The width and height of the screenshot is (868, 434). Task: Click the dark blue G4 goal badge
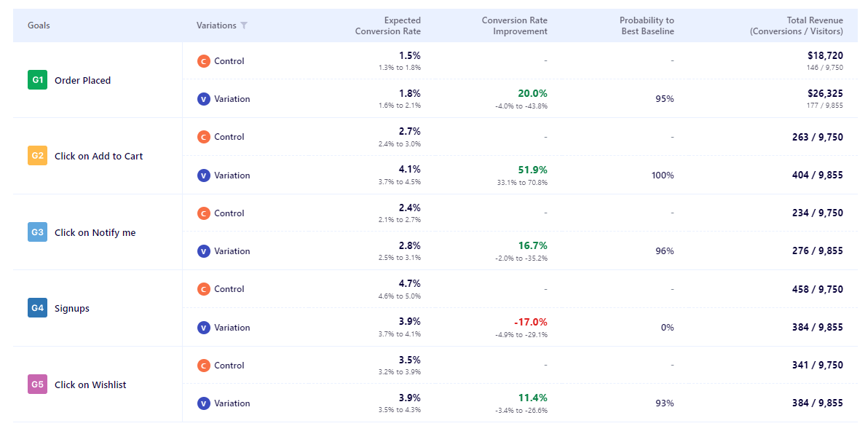[37, 308]
